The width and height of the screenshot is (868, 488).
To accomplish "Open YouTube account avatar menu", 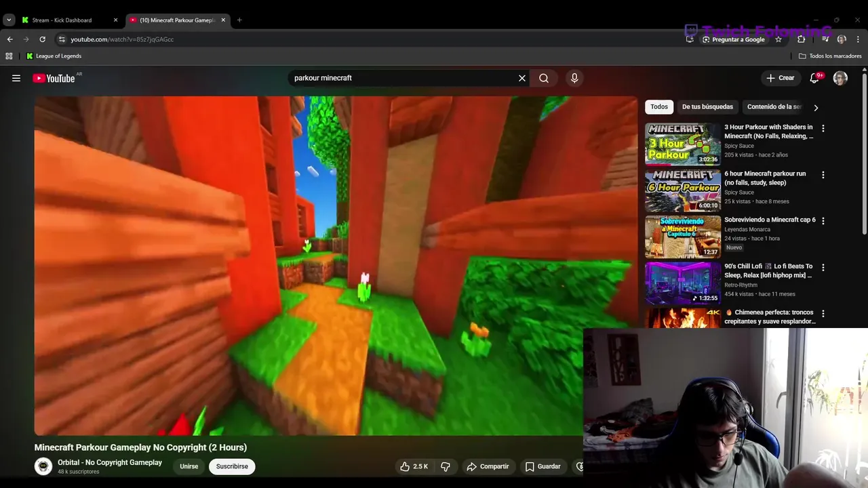I will point(840,78).
